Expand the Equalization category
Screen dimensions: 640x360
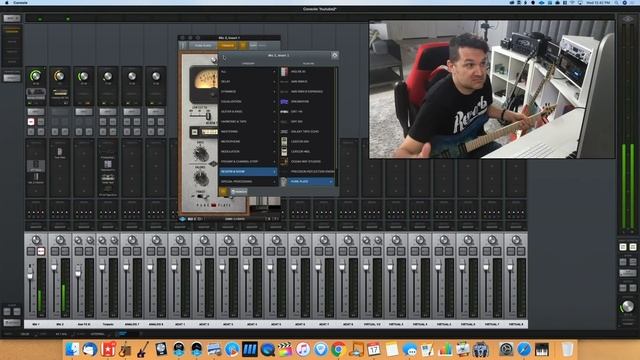click(248, 102)
